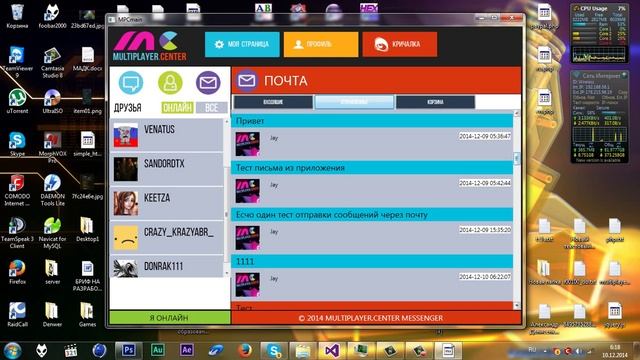Viewport: 640px width, 360px height.
Task: Open the blue chat bubble icon in sidebar
Action: pos(131,83)
